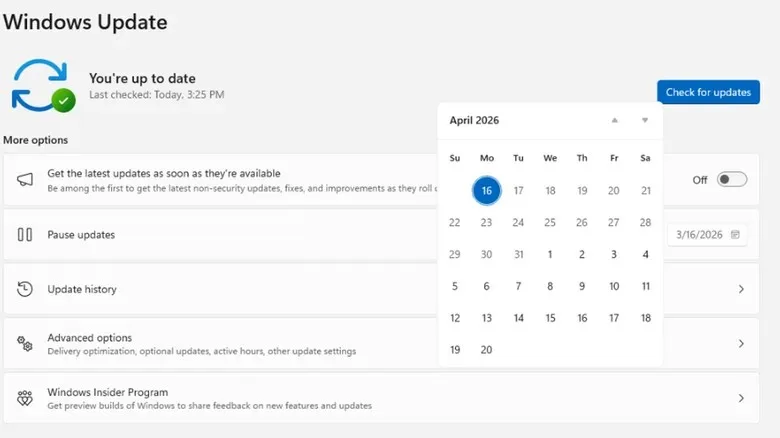Select date 28 in the calendar
The image size is (780, 438).
[x=646, y=222]
